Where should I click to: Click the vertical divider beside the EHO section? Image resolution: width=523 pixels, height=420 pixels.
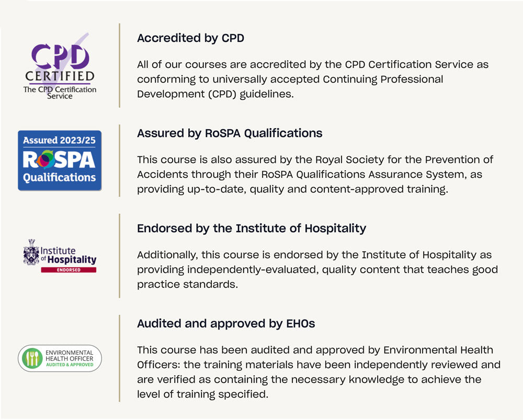[x=119, y=358]
